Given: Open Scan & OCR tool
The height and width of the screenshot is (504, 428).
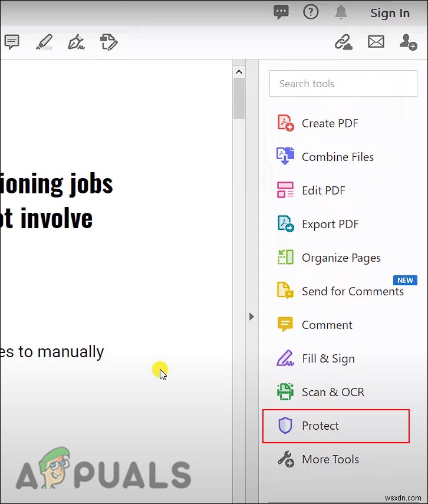Looking at the screenshot, I should 321,392.
